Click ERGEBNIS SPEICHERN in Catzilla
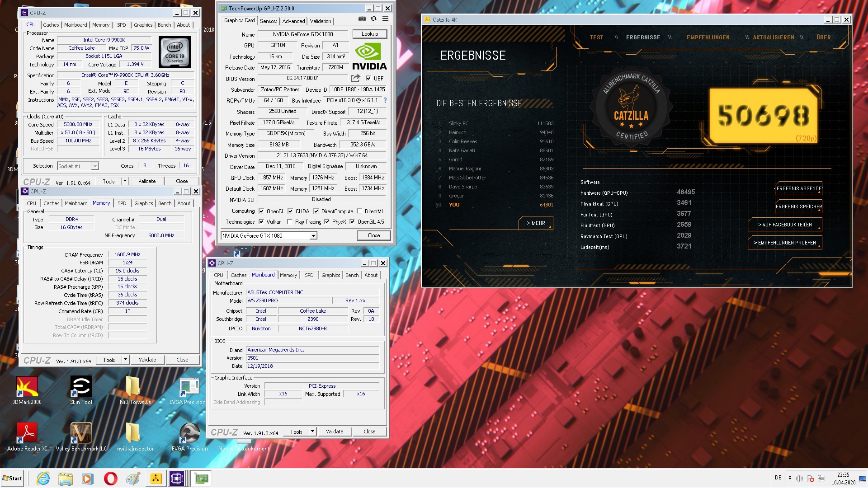This screenshot has height=488, width=868. (x=799, y=206)
